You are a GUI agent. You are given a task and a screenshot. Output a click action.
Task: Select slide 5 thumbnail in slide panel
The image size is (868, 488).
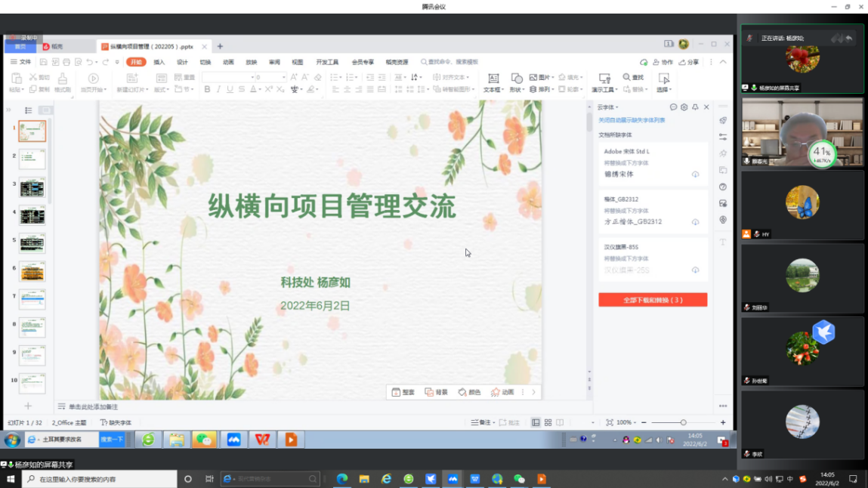click(32, 243)
